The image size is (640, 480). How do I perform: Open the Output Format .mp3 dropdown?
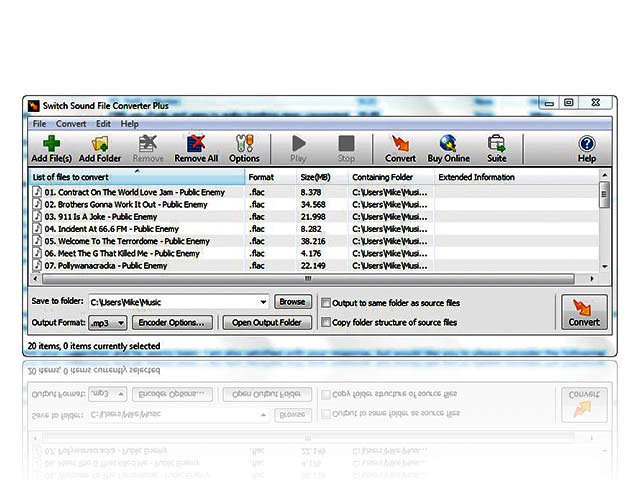click(120, 323)
